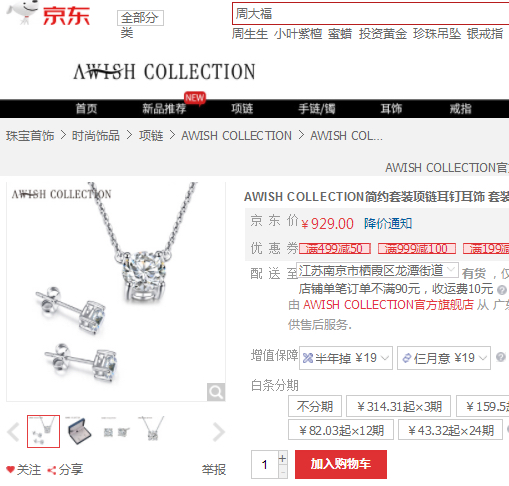The height and width of the screenshot is (486, 509).
Task: Click the 降价通知 price alert link
Action: click(388, 223)
